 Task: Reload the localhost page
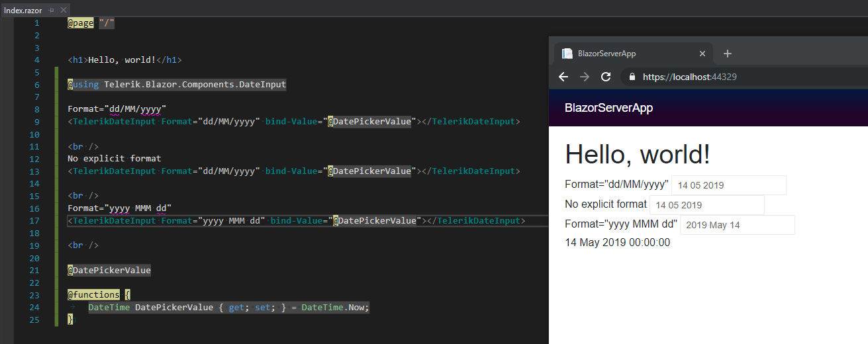[x=605, y=77]
